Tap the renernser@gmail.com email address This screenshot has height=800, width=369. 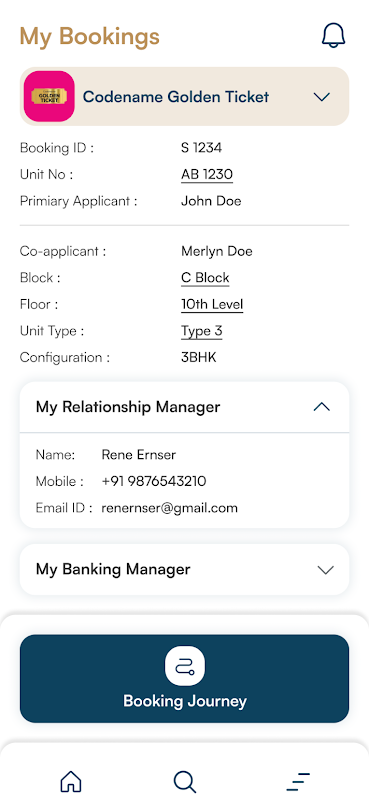point(169,508)
